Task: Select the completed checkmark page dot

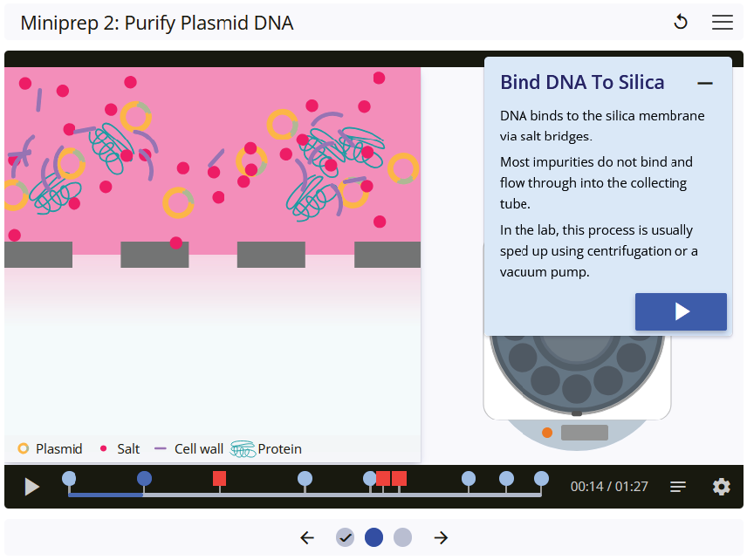Action: [x=345, y=537]
